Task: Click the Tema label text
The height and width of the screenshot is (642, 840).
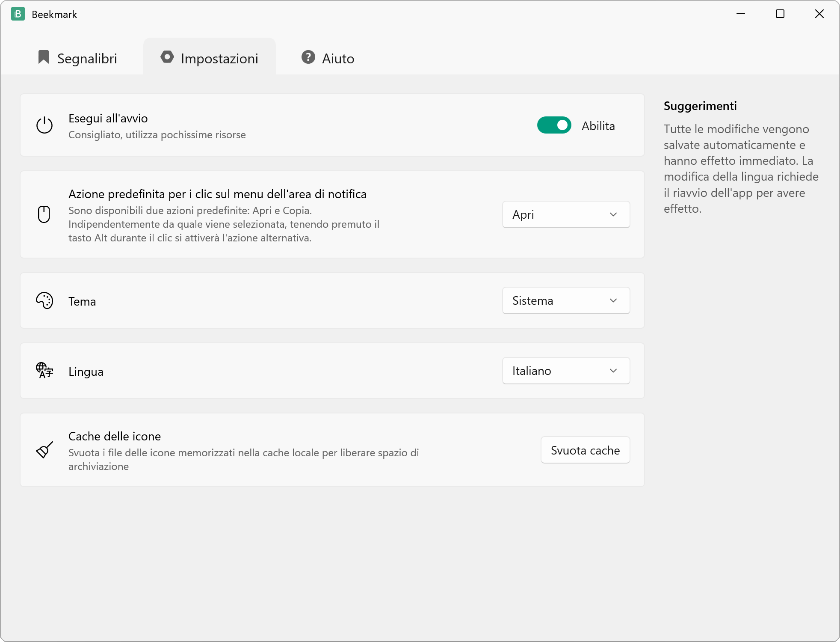Action: [x=82, y=301]
